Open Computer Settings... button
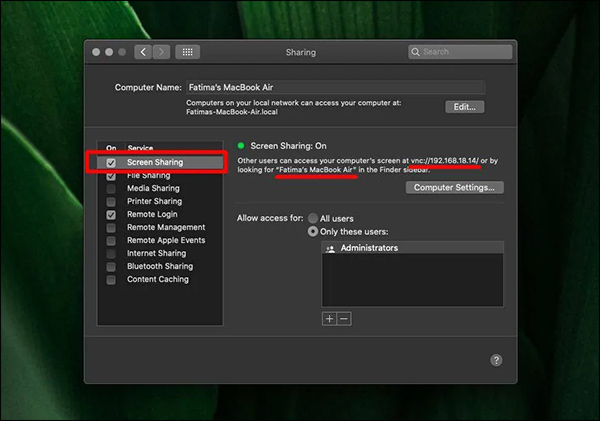Viewport: 600px width, 421px height. (x=455, y=188)
